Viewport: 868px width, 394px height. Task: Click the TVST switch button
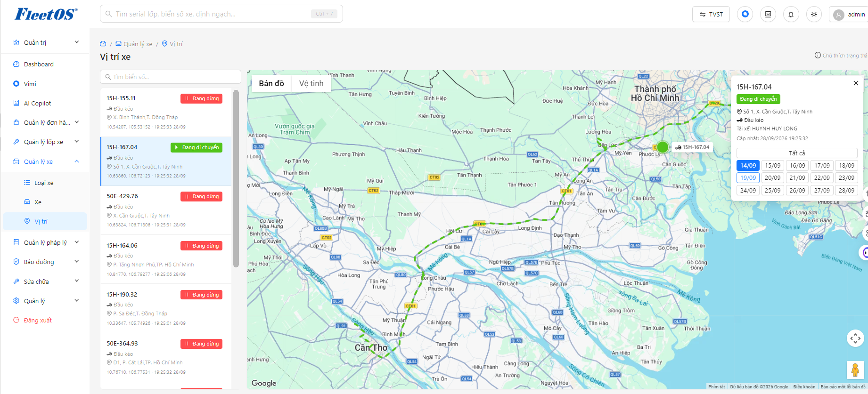pos(711,14)
